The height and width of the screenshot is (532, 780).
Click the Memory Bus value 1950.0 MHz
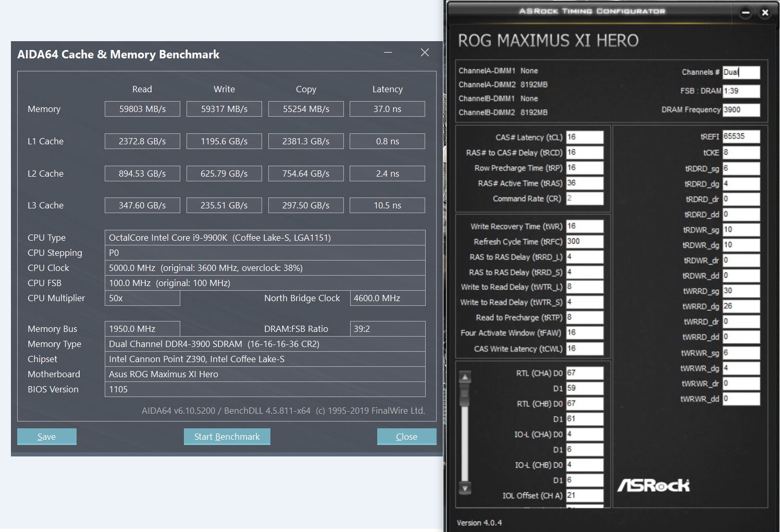tap(142, 329)
